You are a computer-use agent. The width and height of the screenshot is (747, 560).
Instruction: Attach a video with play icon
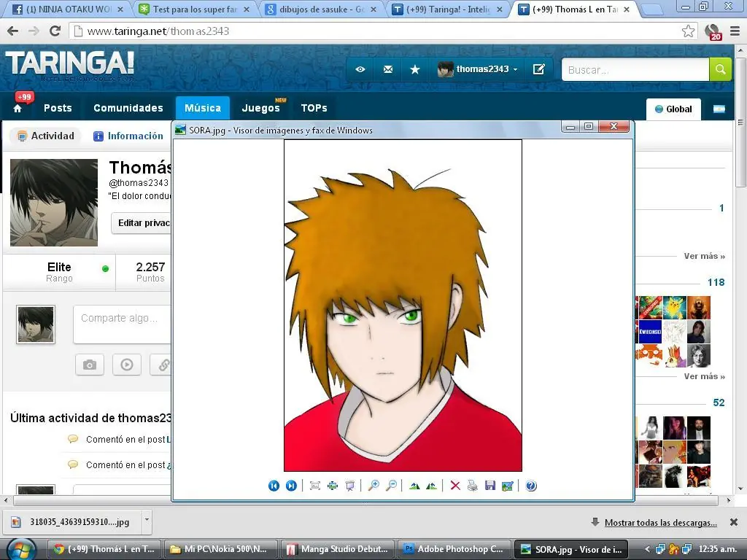(x=127, y=365)
